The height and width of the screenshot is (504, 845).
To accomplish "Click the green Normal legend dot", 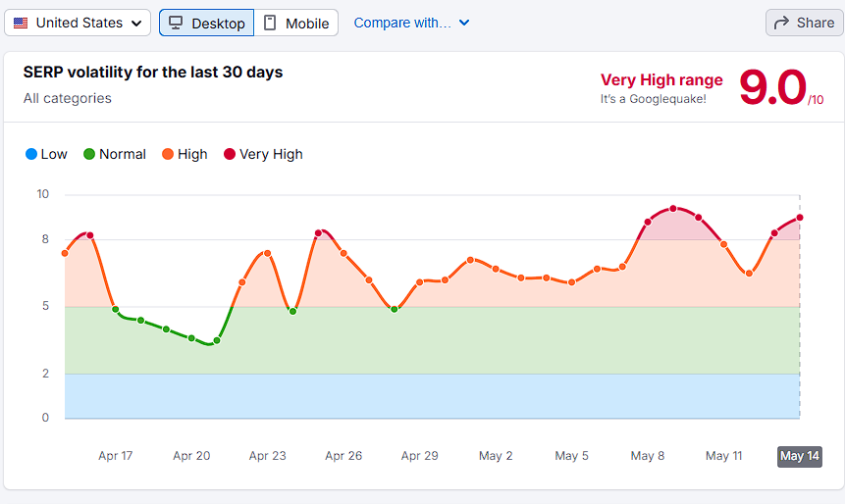I will [x=89, y=154].
